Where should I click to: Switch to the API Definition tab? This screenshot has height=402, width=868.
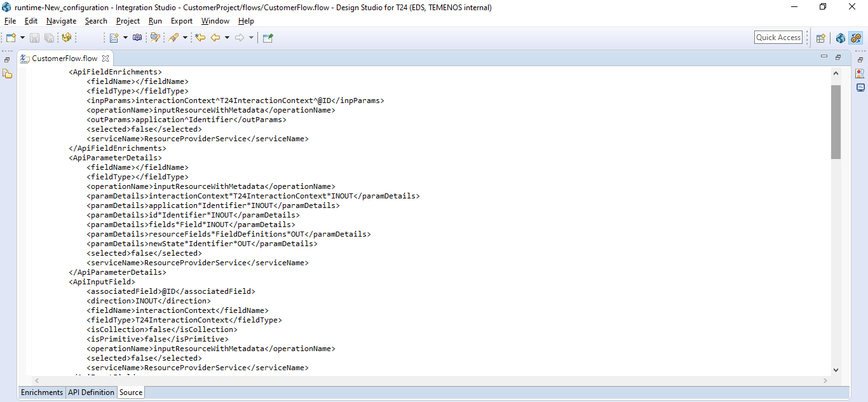[x=91, y=392]
